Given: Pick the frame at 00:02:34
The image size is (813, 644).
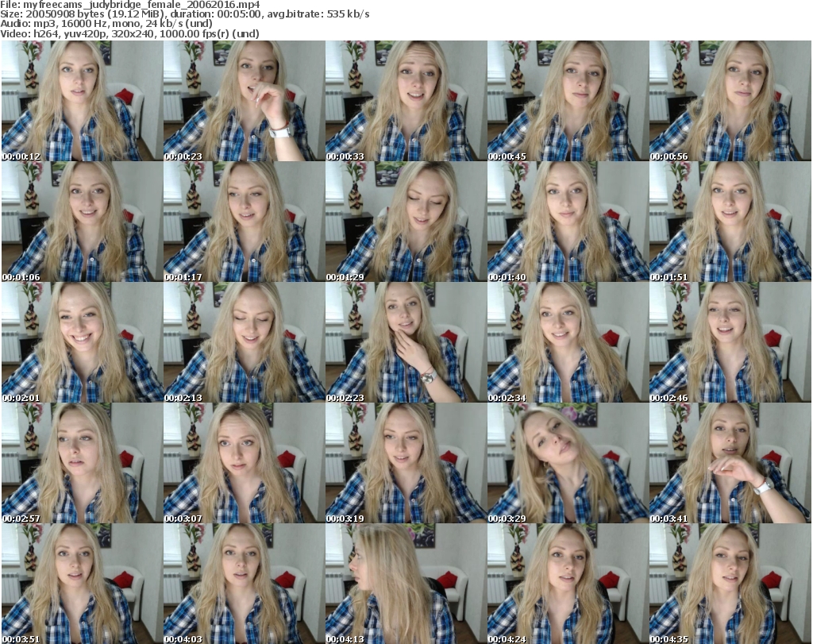Looking at the screenshot, I should coord(568,342).
